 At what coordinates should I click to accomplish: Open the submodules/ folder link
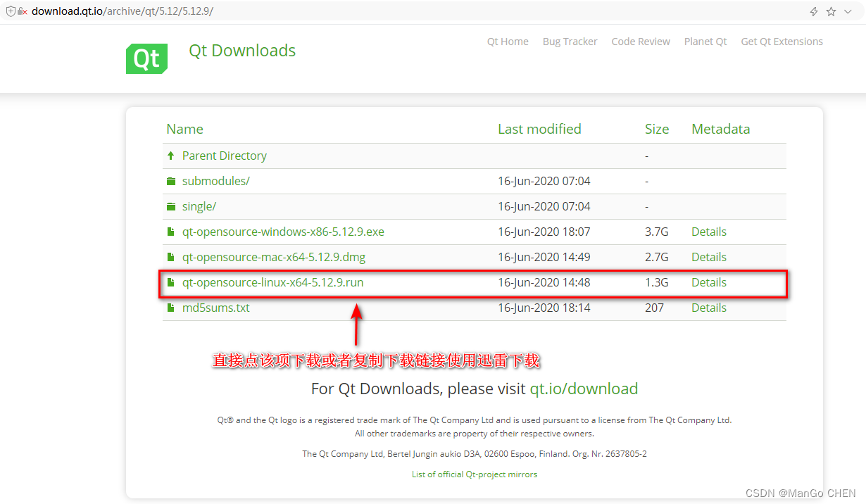[215, 181]
